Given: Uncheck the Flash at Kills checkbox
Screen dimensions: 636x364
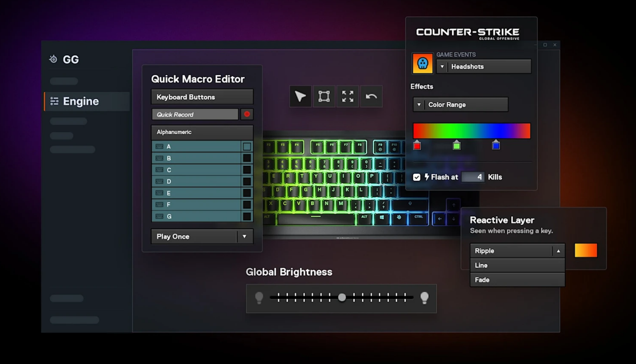Looking at the screenshot, I should click(417, 177).
